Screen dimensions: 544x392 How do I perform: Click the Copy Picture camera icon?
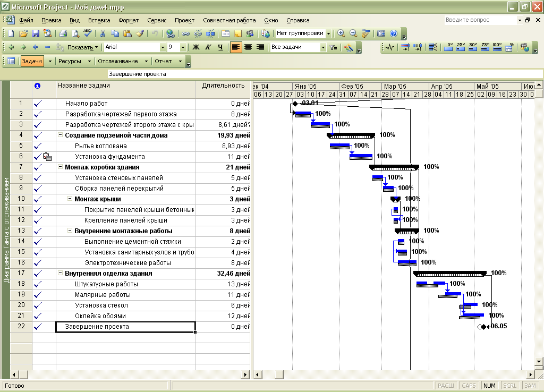tap(381, 33)
